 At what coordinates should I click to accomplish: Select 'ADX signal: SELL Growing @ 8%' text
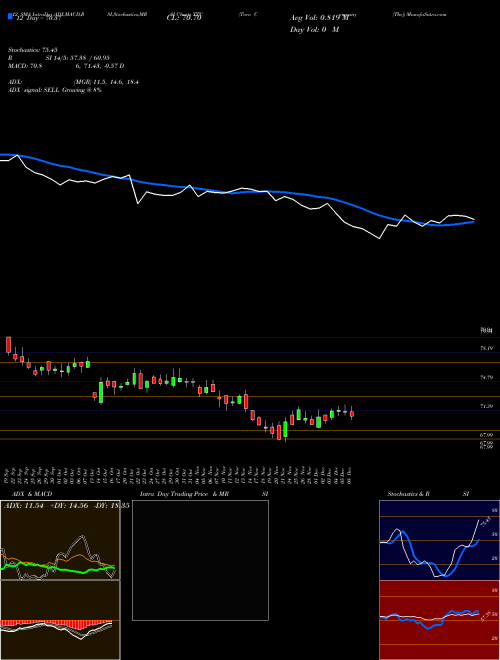coord(55,90)
